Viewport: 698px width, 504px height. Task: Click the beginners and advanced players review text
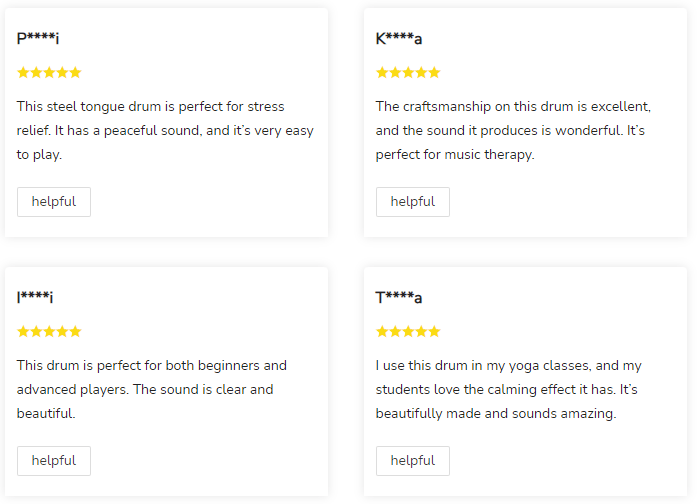coord(152,390)
